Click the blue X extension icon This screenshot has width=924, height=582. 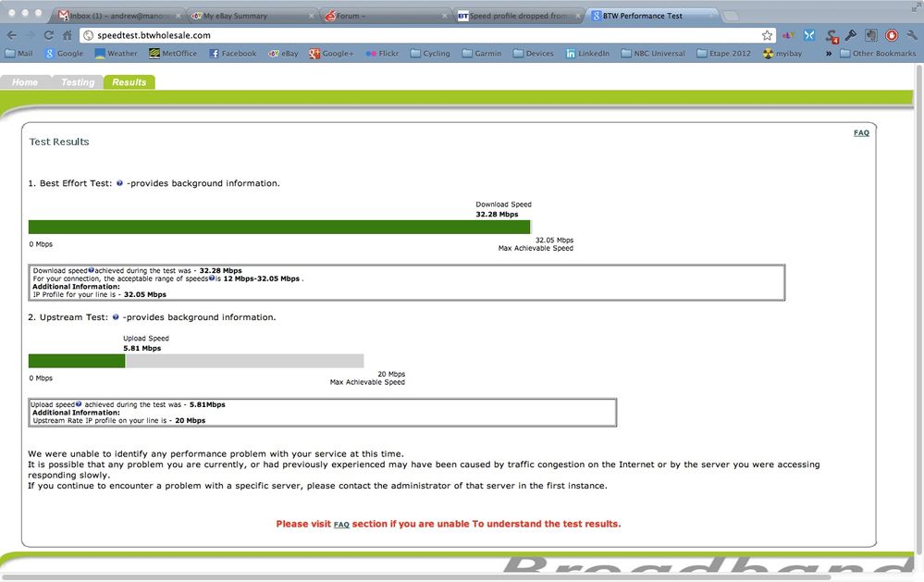pyautogui.click(x=809, y=35)
